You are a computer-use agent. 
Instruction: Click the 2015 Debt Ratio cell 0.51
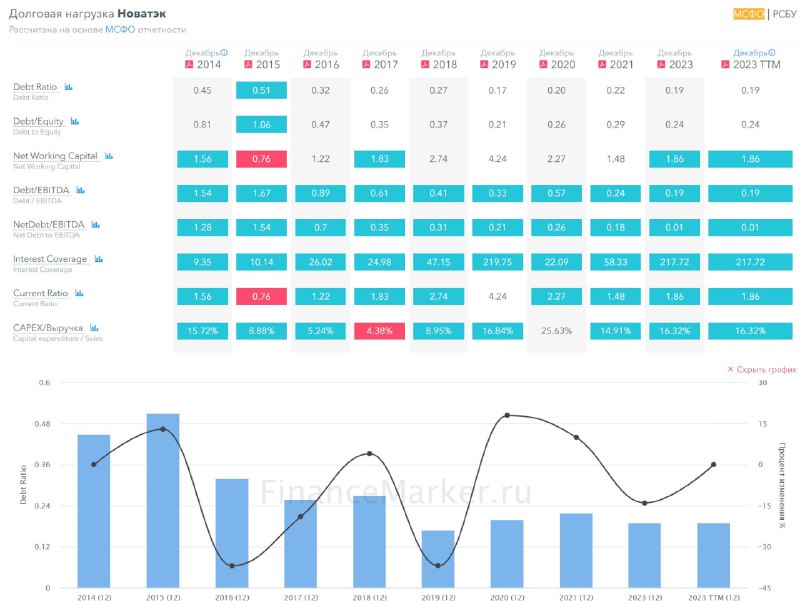[261, 90]
